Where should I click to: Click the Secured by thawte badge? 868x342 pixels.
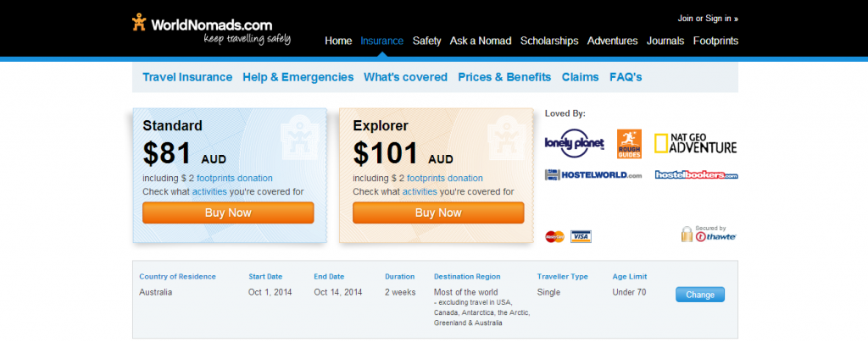pos(709,234)
